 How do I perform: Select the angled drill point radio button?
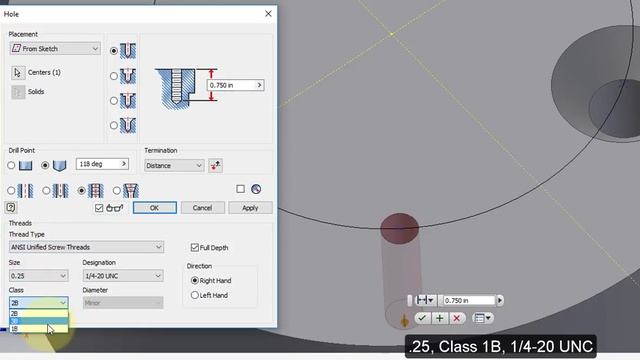45,165
